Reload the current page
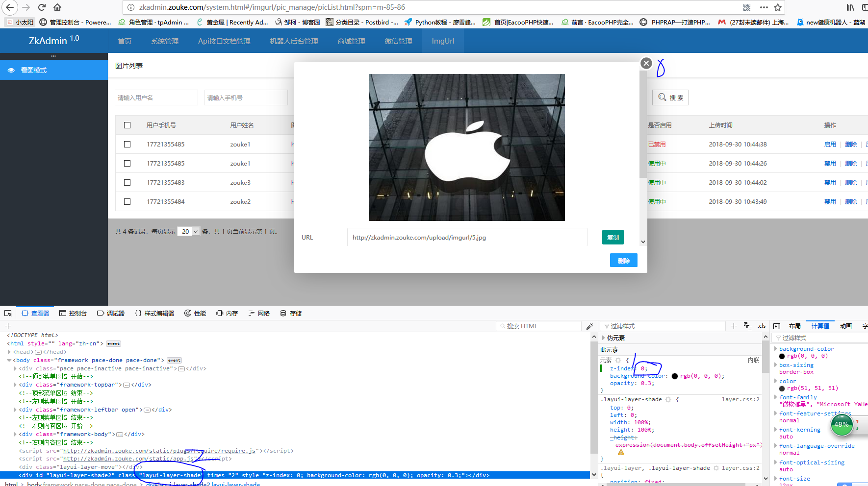 coord(42,7)
